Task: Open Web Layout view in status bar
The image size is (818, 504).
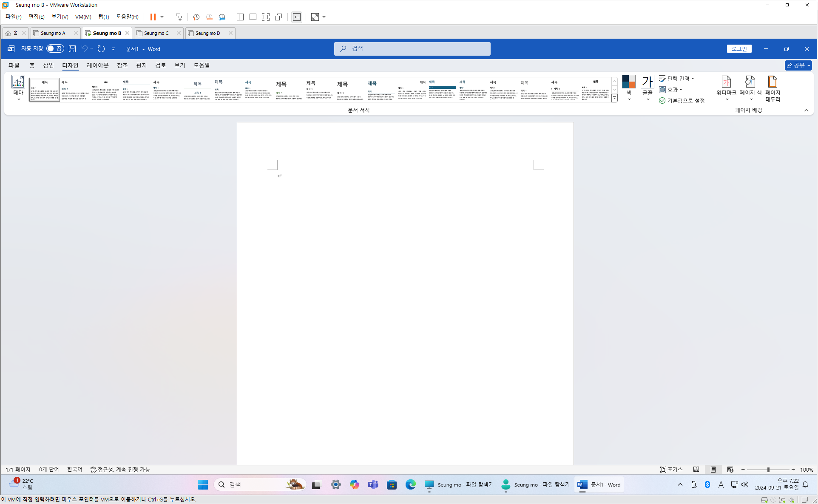Action: point(730,470)
